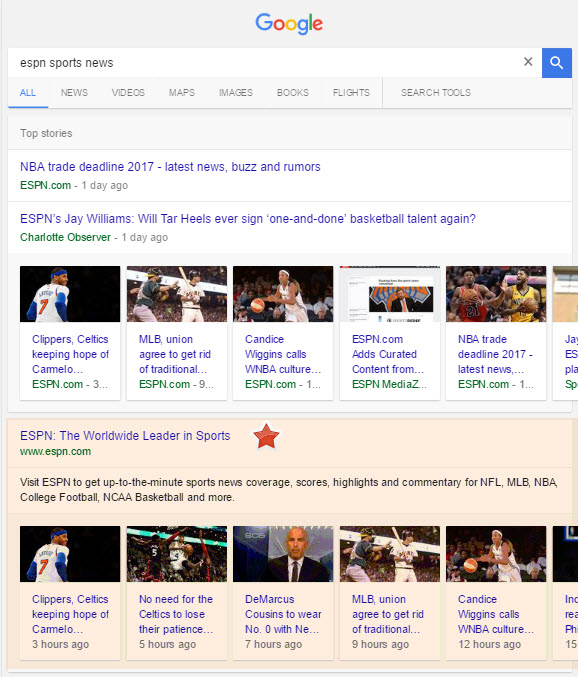
Task: Open No need for the Celtics card
Action: click(177, 593)
